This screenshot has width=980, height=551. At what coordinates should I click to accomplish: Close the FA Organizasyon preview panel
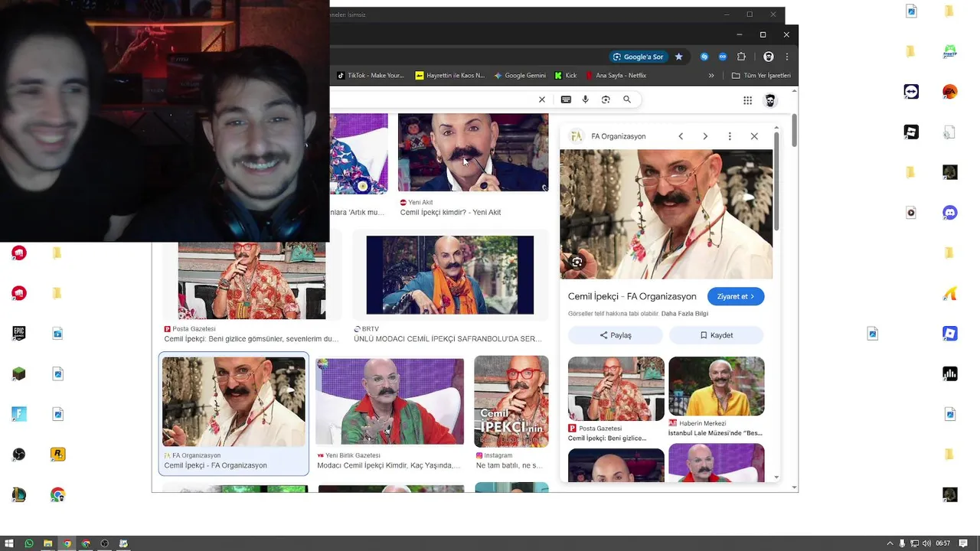754,136
